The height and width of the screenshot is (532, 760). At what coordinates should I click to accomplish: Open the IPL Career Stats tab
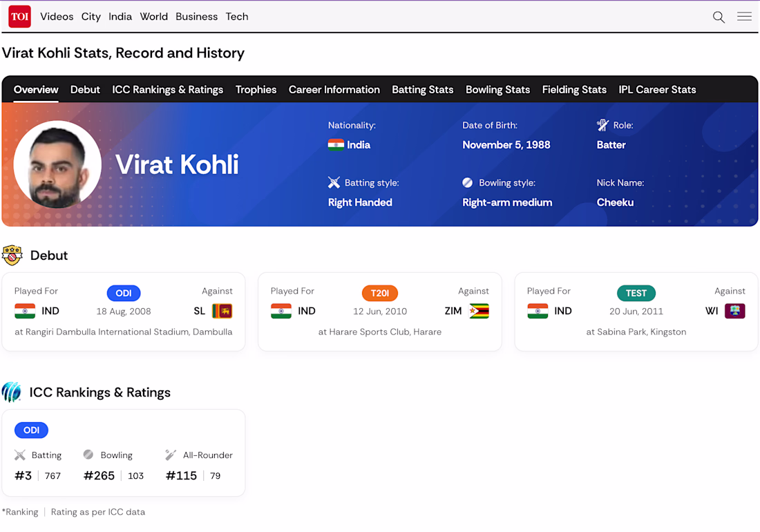pyautogui.click(x=657, y=90)
